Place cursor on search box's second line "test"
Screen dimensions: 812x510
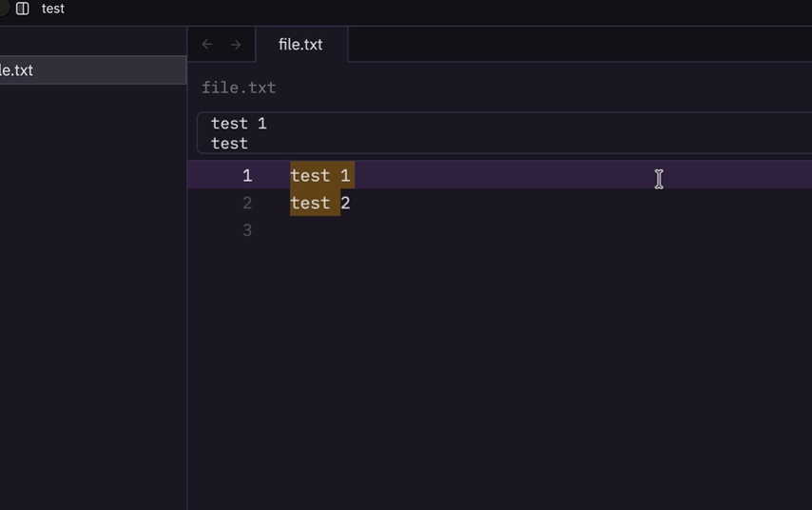(x=229, y=144)
